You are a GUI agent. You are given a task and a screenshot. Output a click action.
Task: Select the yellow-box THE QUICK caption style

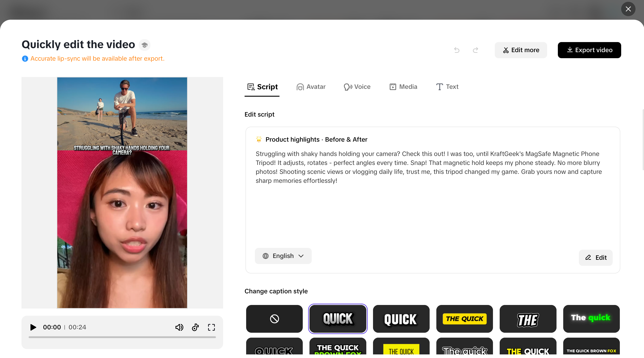click(x=465, y=319)
